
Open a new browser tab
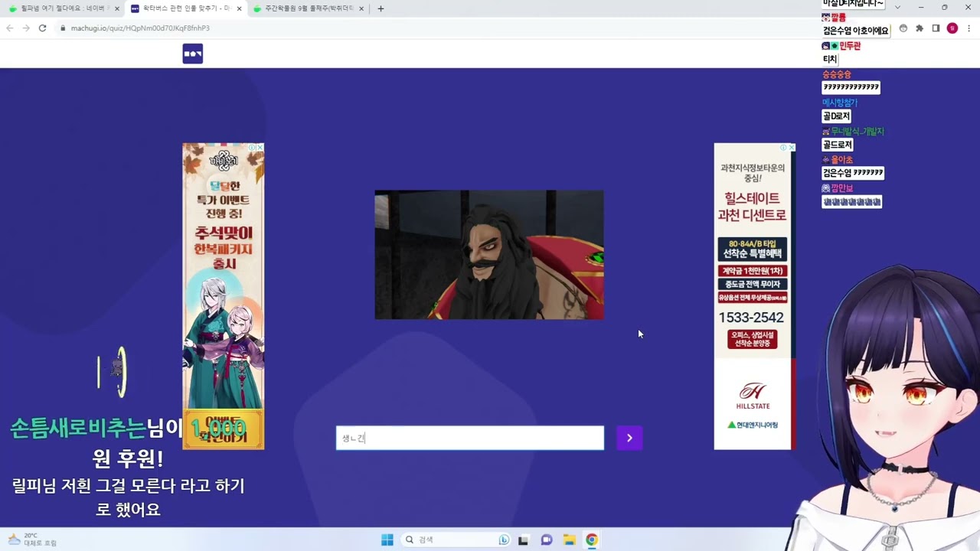point(381,9)
